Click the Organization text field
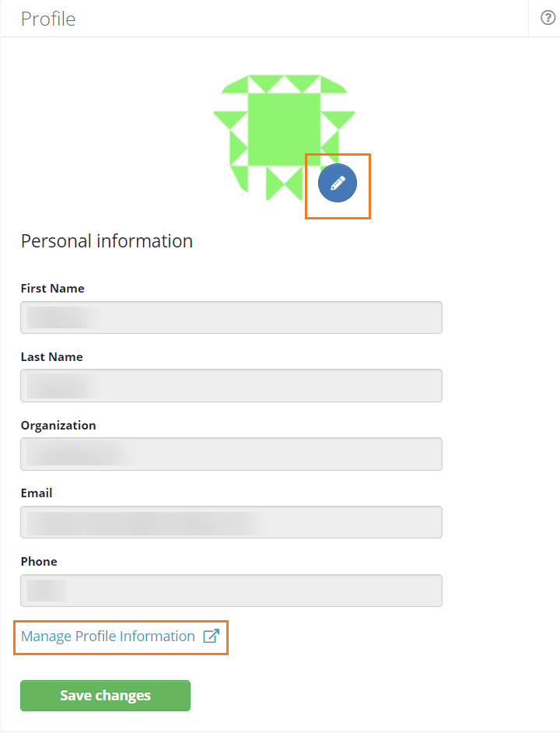The height and width of the screenshot is (733, 560). pos(231,454)
